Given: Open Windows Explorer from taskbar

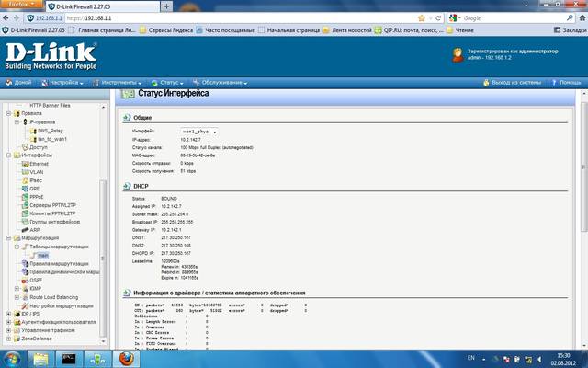Looking at the screenshot, I should pyautogui.click(x=40, y=359).
